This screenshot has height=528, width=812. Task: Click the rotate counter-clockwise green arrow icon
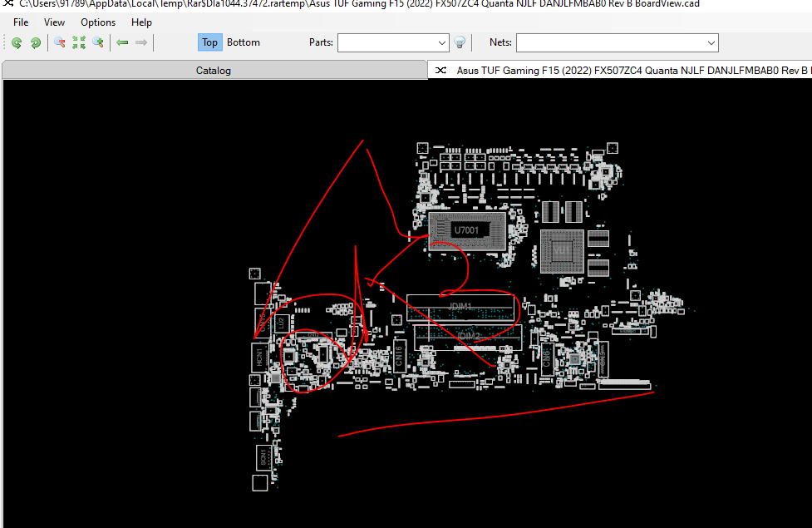coord(17,43)
